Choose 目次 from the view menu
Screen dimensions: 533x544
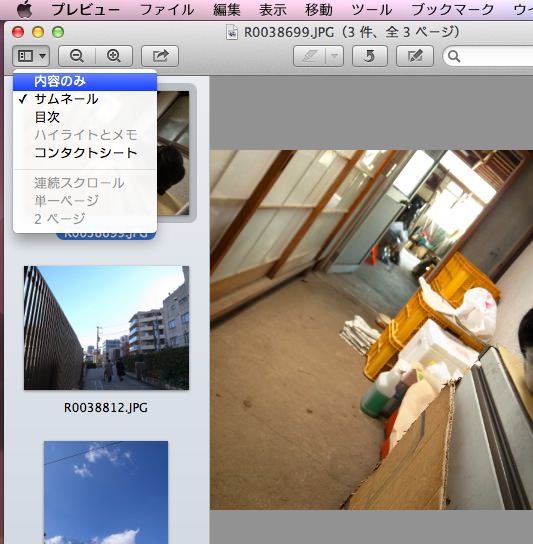pos(85,117)
